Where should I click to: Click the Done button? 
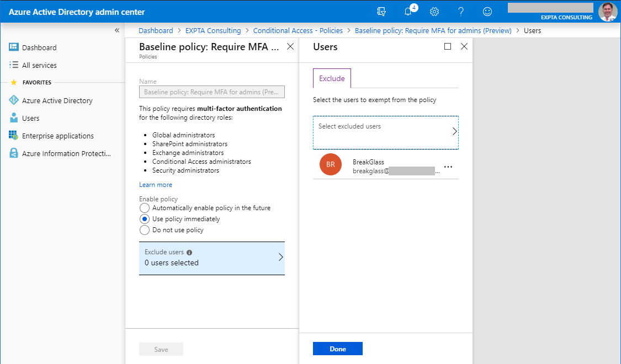337,349
